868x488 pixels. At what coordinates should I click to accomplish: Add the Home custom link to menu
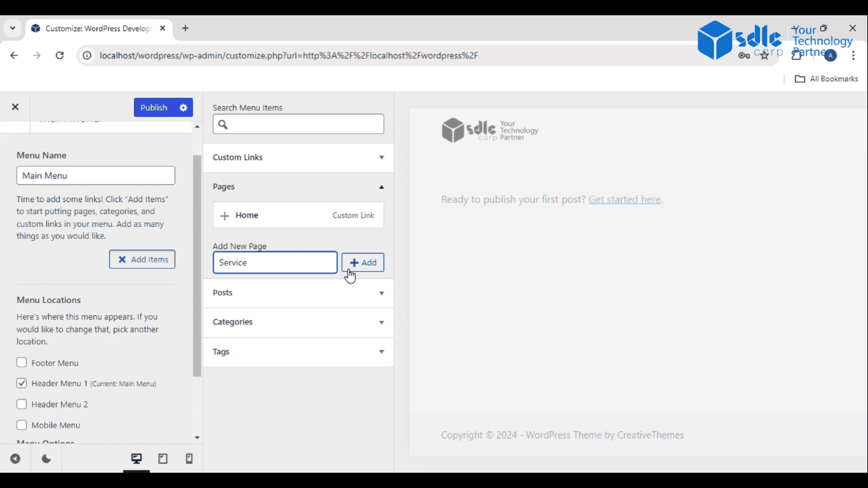point(298,215)
